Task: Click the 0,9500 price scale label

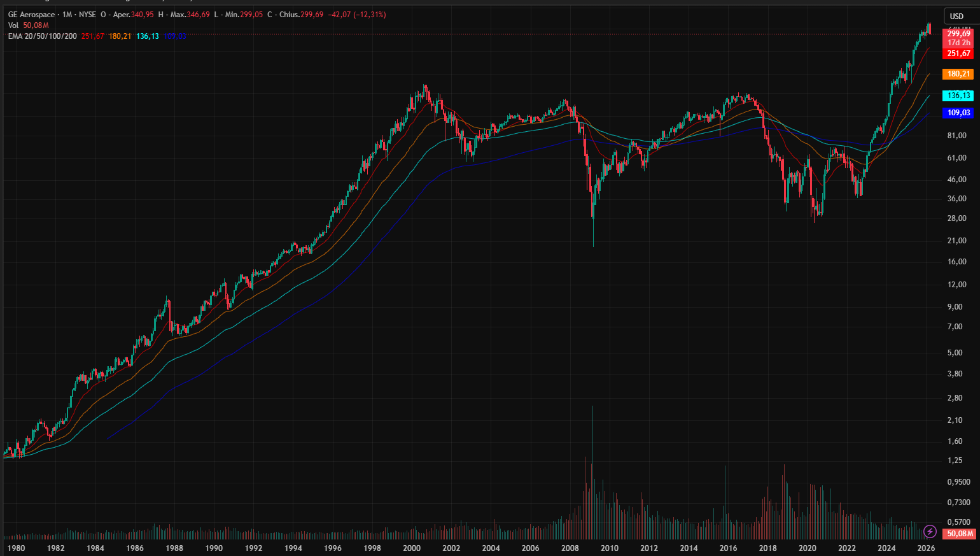Action: pyautogui.click(x=959, y=482)
